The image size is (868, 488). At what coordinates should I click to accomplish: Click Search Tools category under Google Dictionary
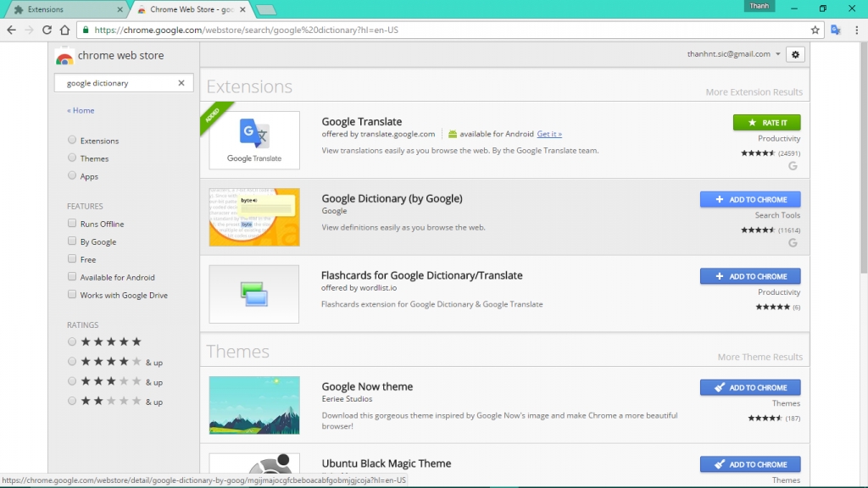pos(777,214)
